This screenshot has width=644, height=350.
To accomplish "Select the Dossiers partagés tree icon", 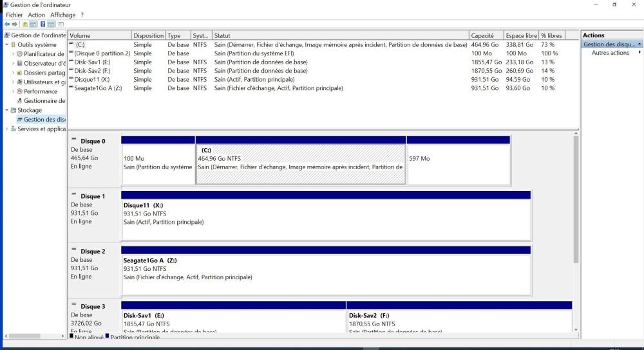I will [20, 73].
